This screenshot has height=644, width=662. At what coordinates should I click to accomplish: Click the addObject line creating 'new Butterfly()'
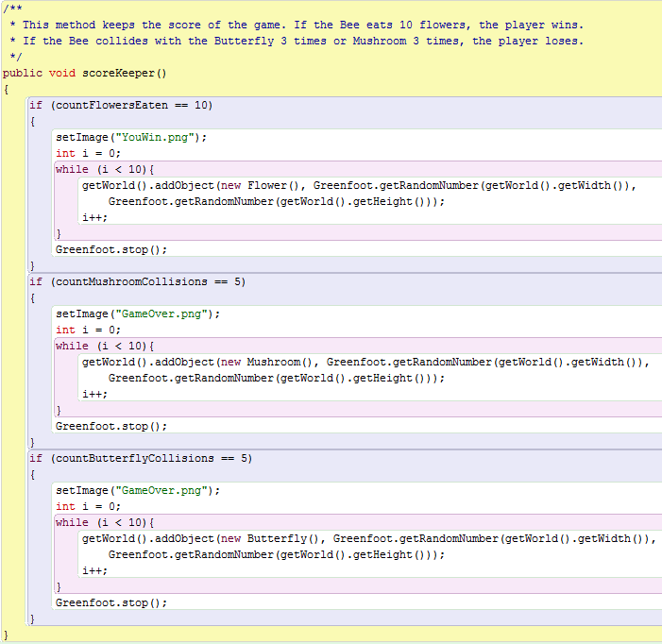pyautogui.click(x=369, y=539)
